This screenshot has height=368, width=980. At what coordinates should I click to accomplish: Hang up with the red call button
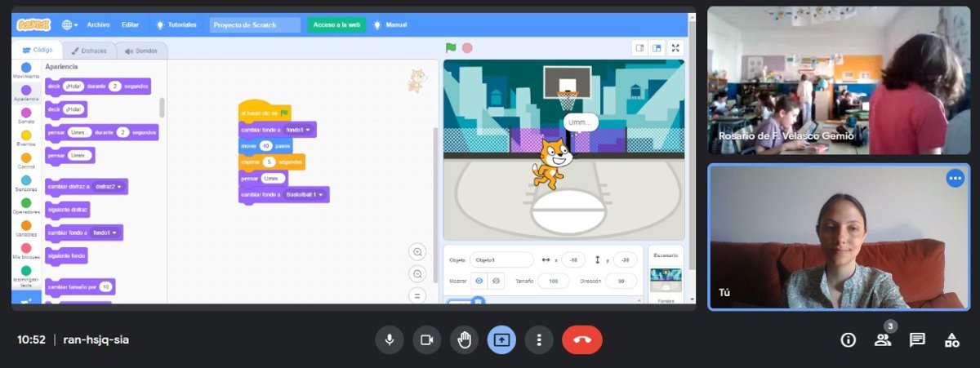point(581,340)
